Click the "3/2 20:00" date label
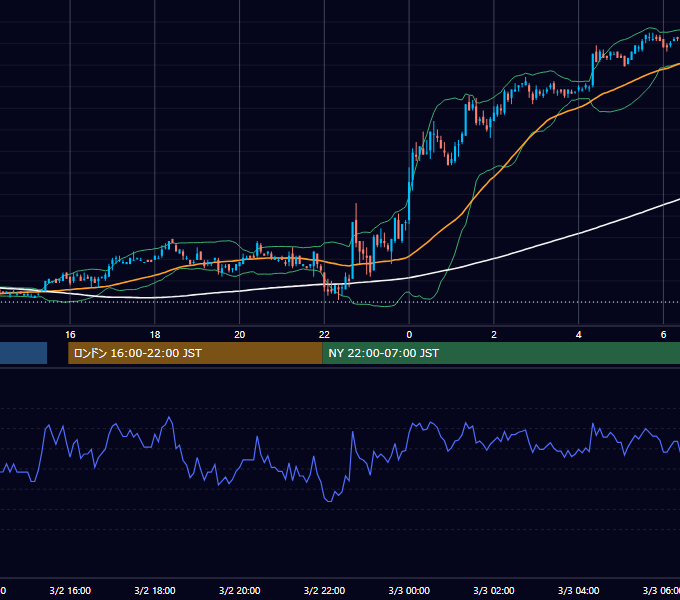680x600 pixels. click(x=239, y=590)
